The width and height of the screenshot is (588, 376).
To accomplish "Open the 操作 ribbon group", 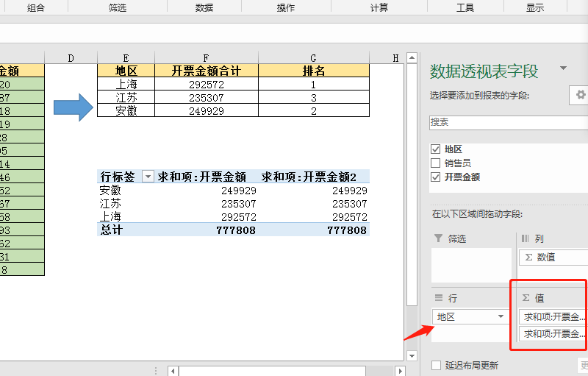I will [286, 7].
